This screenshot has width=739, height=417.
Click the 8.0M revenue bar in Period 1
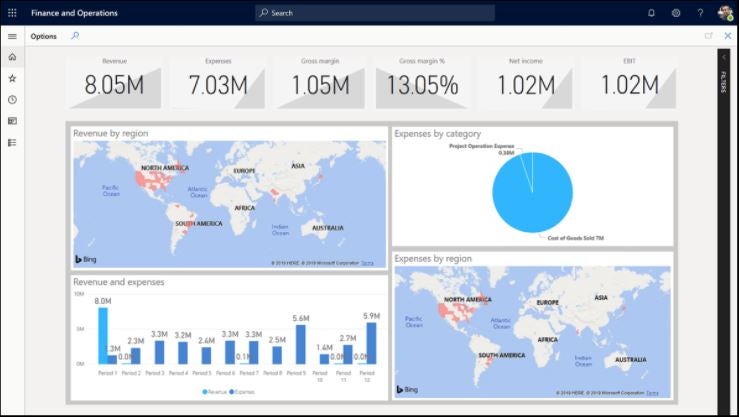[x=103, y=335]
